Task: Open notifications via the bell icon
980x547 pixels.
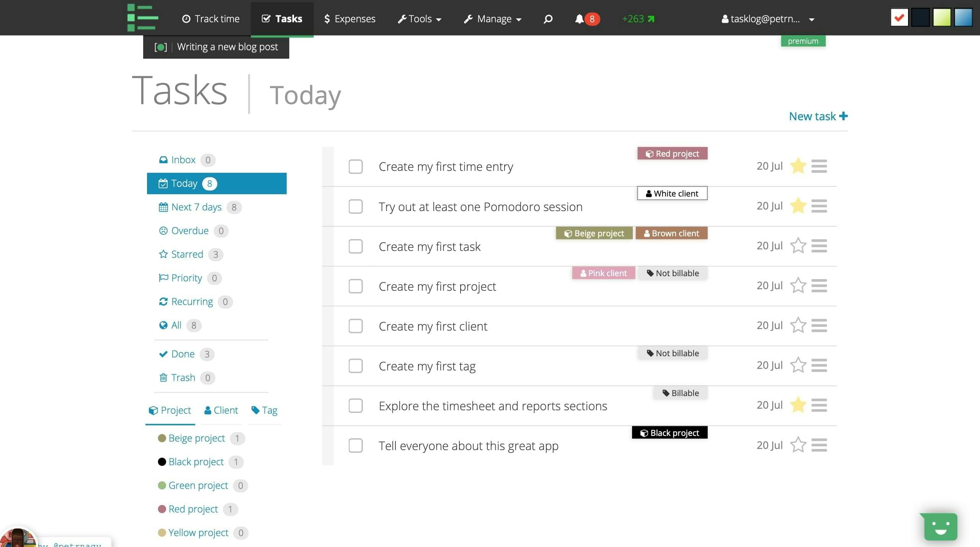Action: point(579,18)
